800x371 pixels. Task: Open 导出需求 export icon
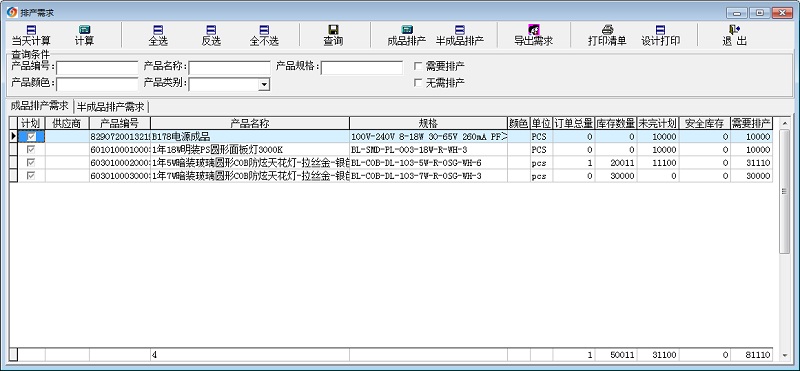[534, 30]
